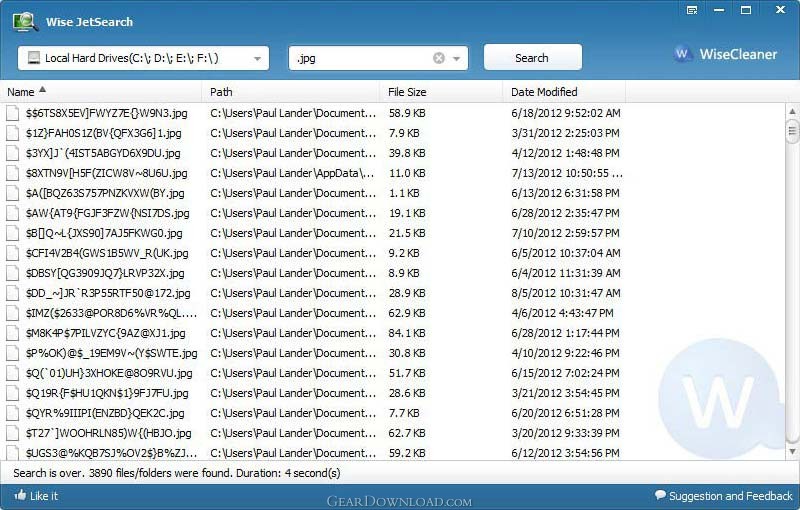Sort results by Name column header
800x510 pixels.
click(100, 92)
